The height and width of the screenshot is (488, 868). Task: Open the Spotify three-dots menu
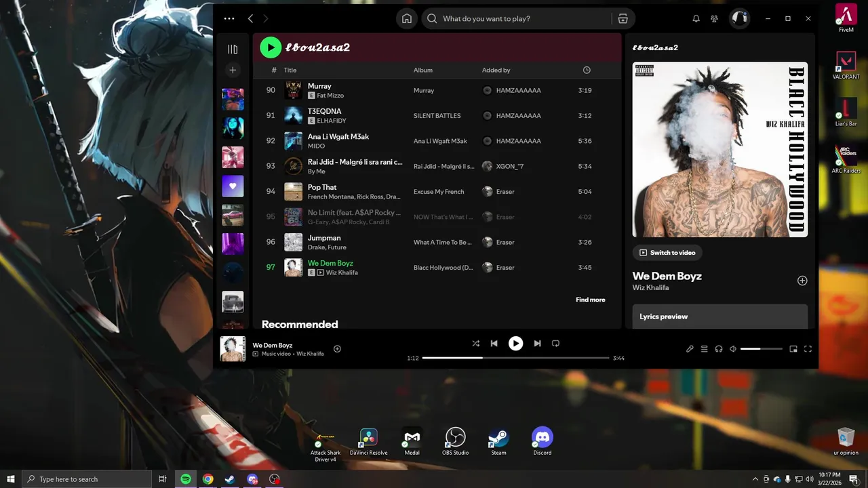click(x=229, y=19)
